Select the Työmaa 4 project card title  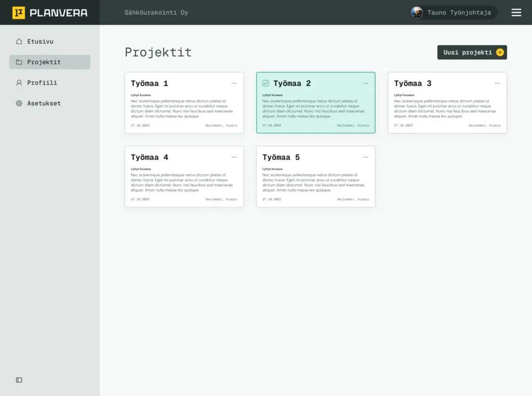pos(150,157)
